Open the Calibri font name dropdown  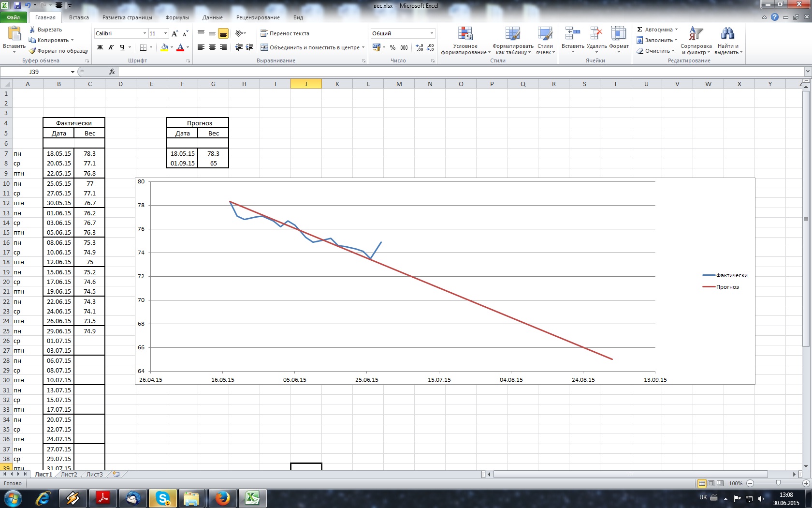[145, 33]
